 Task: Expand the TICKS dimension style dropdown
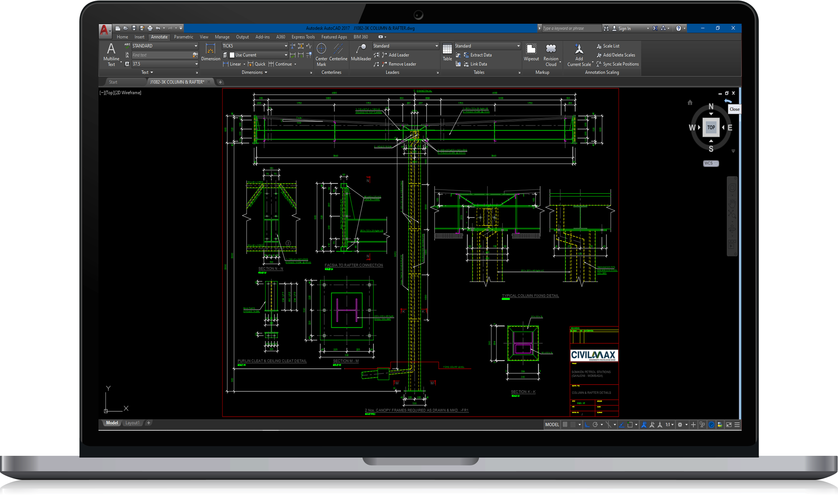(286, 46)
